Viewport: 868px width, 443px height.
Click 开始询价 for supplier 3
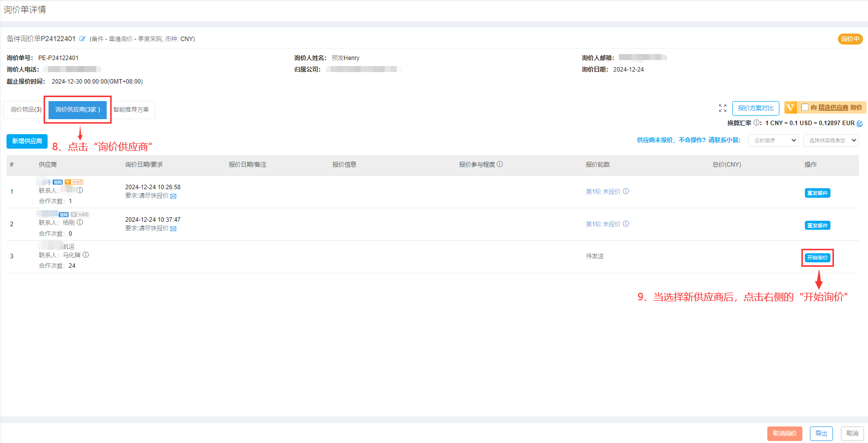(x=817, y=258)
